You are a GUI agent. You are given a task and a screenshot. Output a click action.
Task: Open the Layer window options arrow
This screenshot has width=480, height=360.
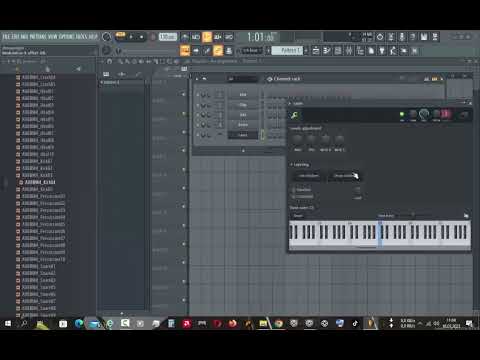click(290, 103)
